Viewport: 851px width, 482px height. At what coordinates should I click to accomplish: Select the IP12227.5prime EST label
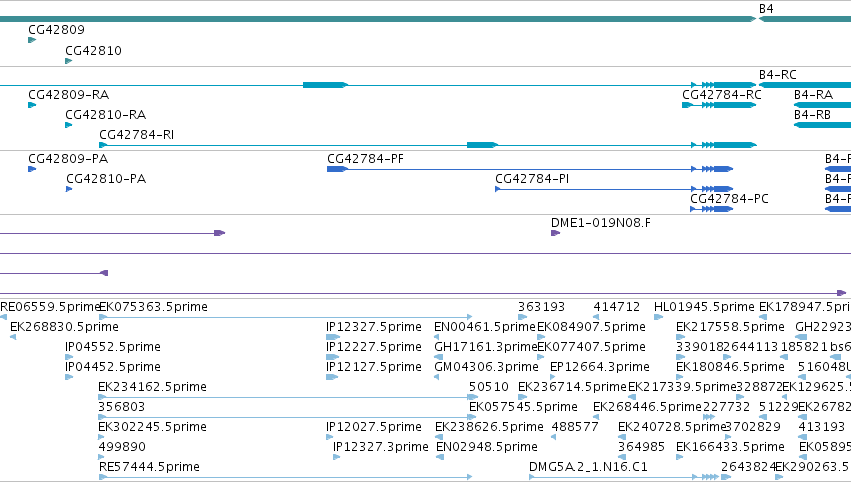374,347
